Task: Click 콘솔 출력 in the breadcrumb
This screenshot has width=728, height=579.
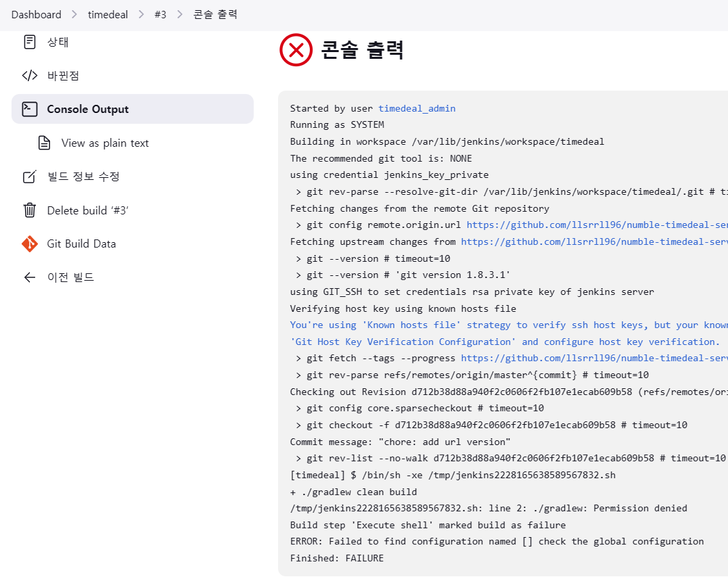Action: pyautogui.click(x=215, y=14)
